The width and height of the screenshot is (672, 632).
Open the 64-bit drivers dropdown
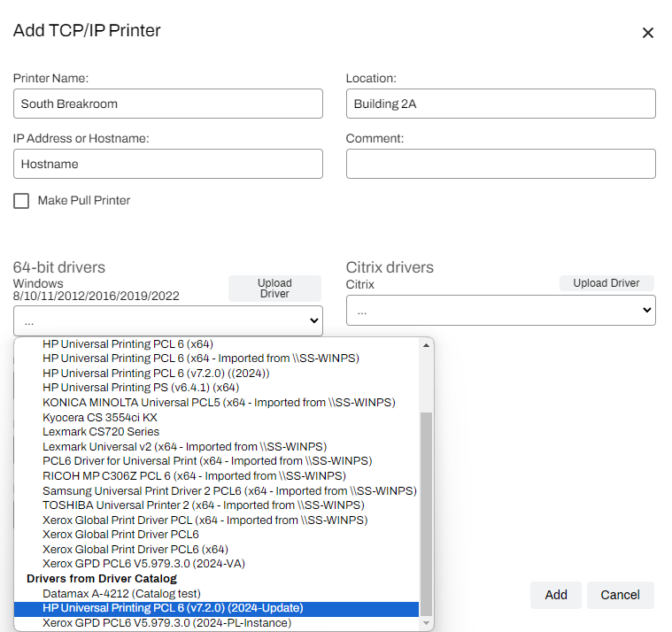[x=168, y=320]
